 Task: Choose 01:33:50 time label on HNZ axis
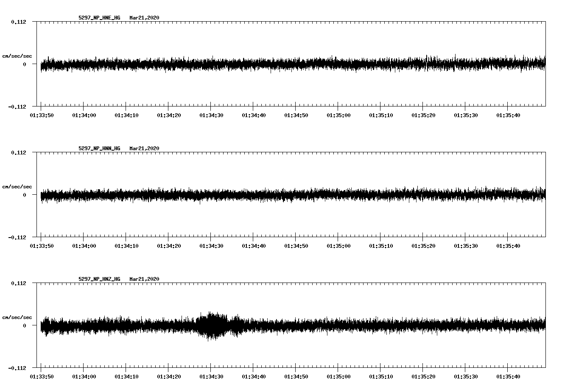click(42, 377)
